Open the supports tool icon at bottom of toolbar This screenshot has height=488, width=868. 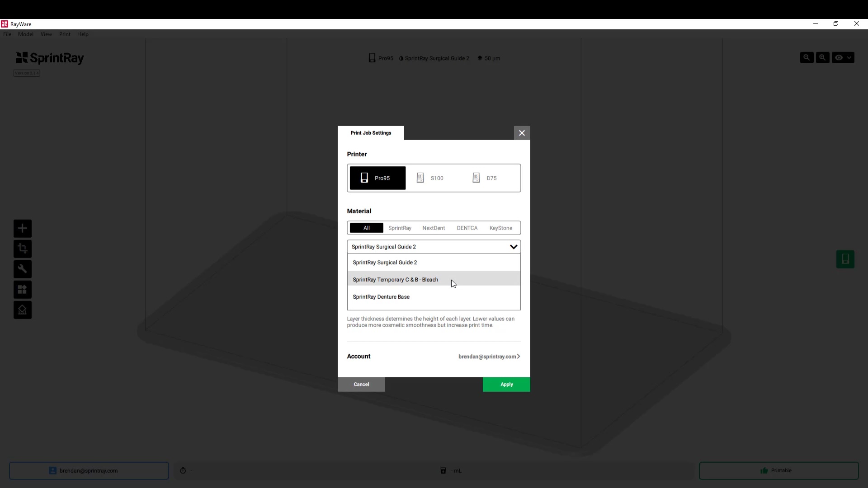(x=22, y=310)
